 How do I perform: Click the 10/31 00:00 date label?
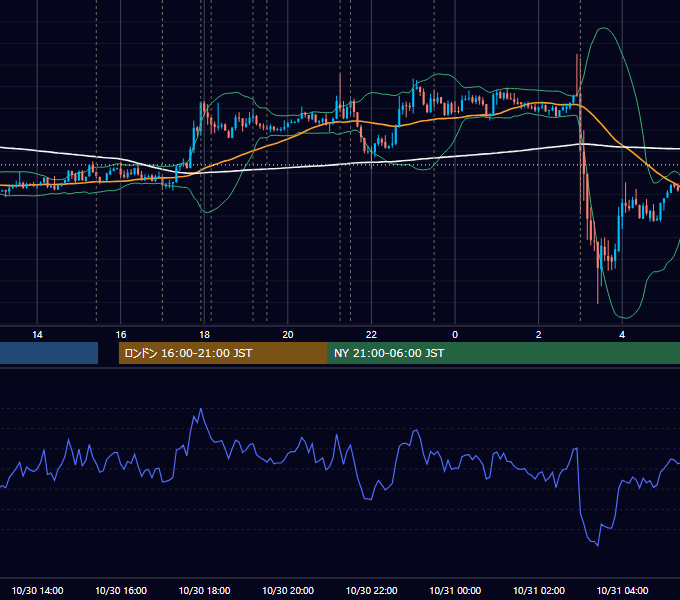pyautogui.click(x=455, y=590)
